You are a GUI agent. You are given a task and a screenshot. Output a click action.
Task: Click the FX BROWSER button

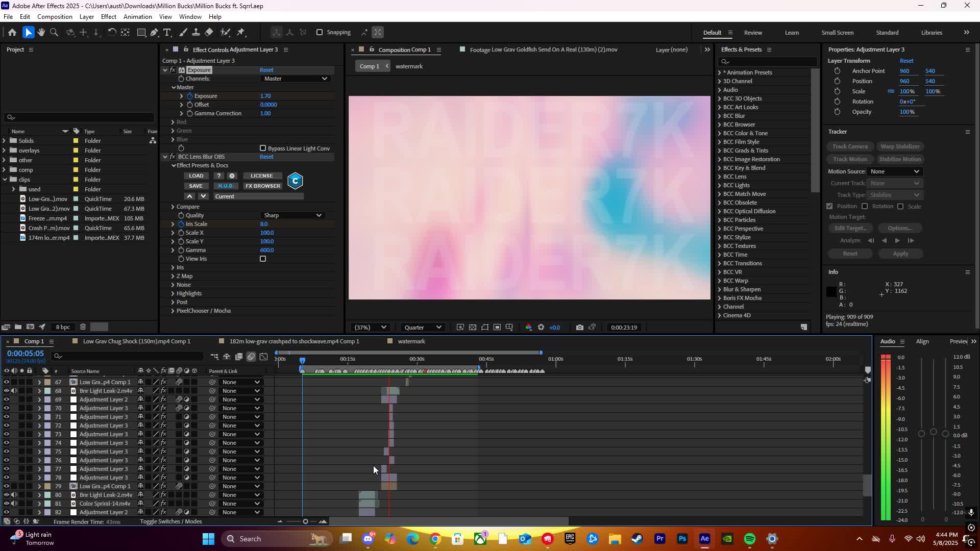262,186
